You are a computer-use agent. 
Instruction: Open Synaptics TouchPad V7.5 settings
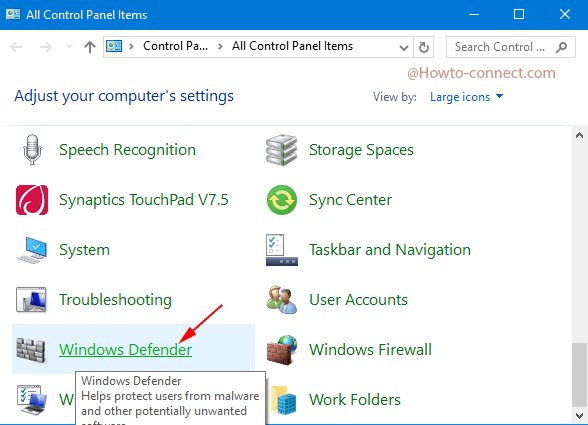(x=144, y=200)
